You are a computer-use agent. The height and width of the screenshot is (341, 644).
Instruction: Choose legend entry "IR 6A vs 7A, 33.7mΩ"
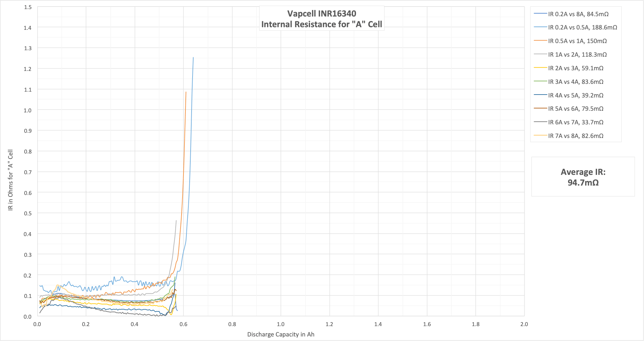tap(575, 122)
